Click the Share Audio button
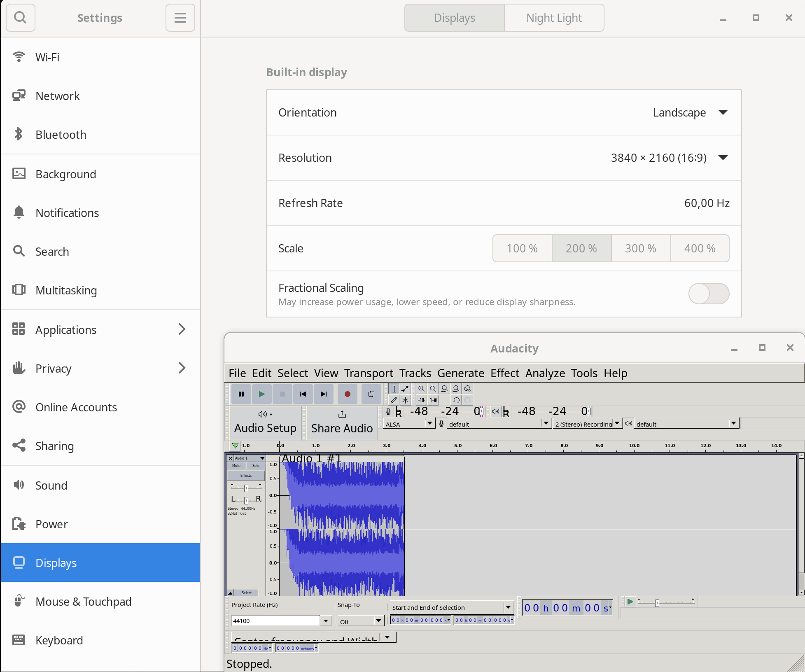The image size is (805, 672). (342, 422)
